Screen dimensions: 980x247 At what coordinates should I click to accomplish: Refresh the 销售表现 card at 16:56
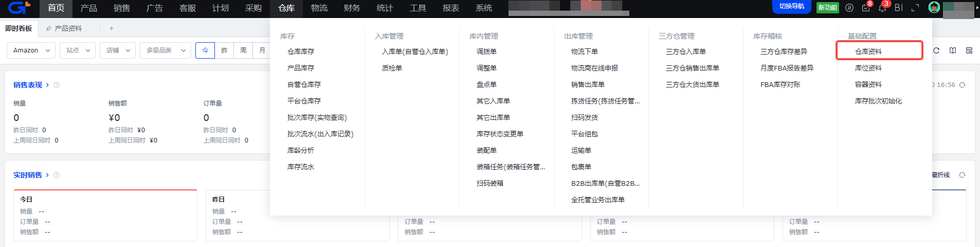(x=963, y=85)
